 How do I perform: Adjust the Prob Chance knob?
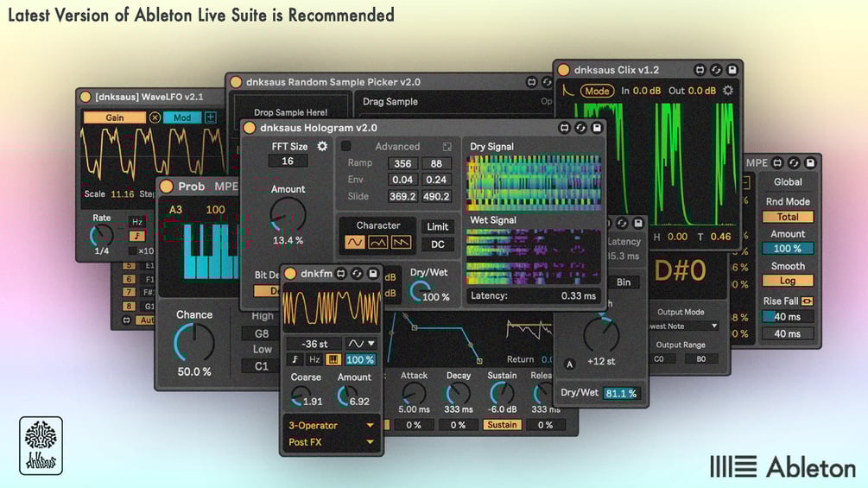[x=193, y=343]
